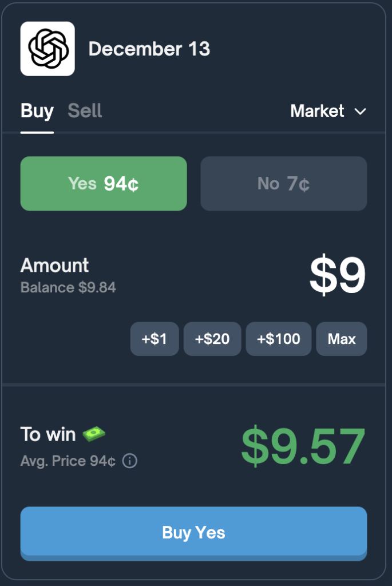Select the green Yes 94¢ outcome
The width and height of the screenshot is (392, 586).
pos(103,183)
